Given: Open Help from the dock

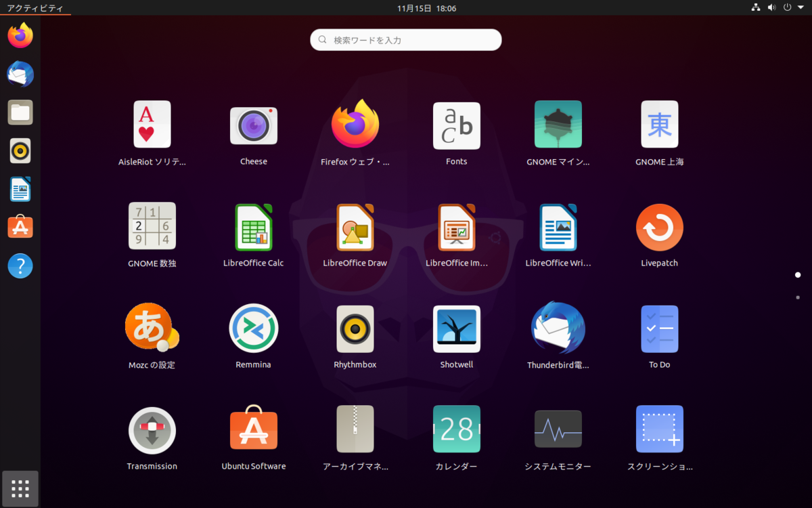Looking at the screenshot, I should pos(20,266).
